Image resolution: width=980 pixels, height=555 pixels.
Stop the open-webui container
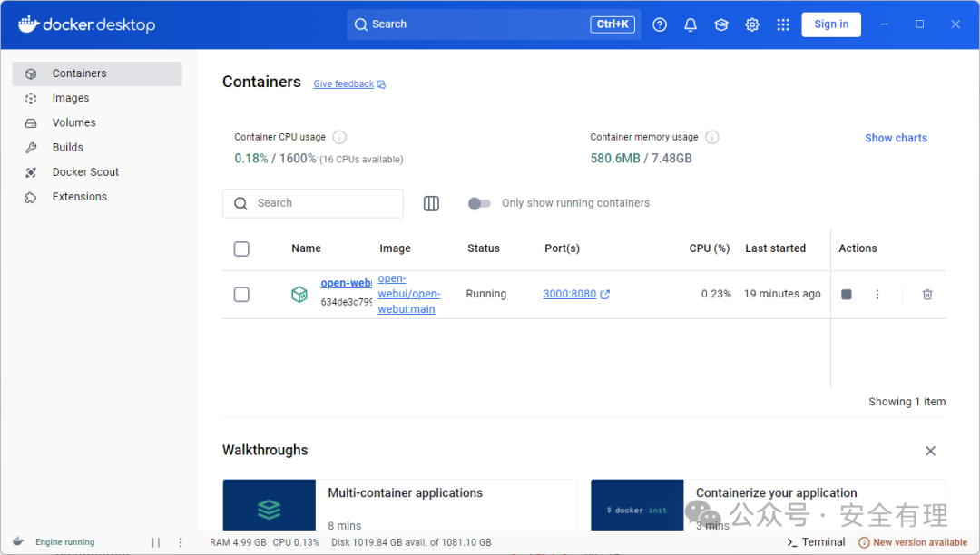coord(847,294)
